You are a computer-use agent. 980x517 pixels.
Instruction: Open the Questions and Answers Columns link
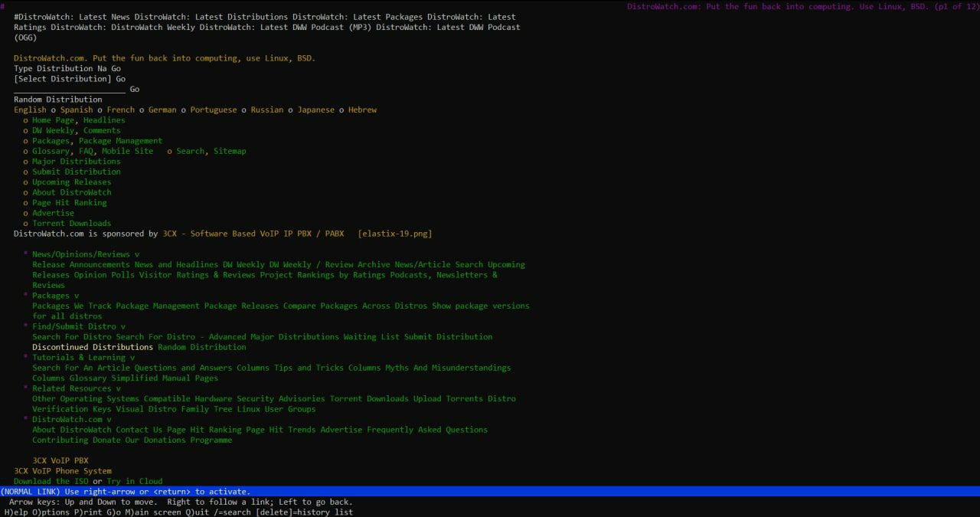point(202,368)
